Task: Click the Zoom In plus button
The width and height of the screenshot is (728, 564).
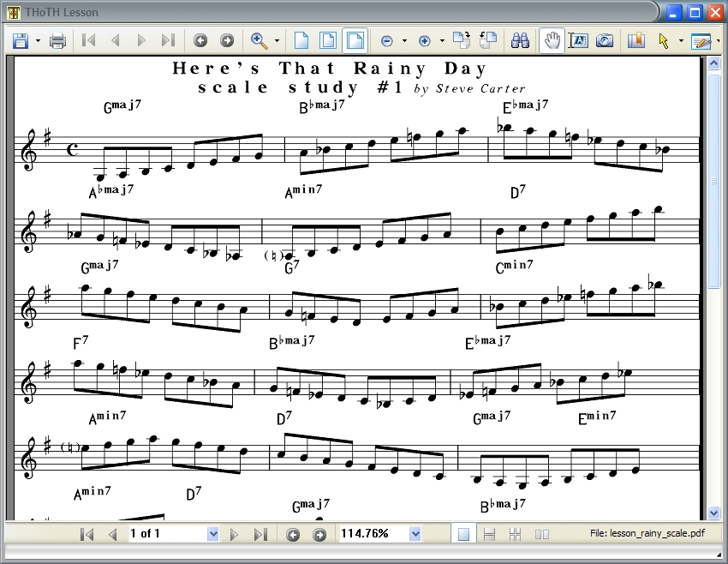Action: pyautogui.click(x=424, y=41)
